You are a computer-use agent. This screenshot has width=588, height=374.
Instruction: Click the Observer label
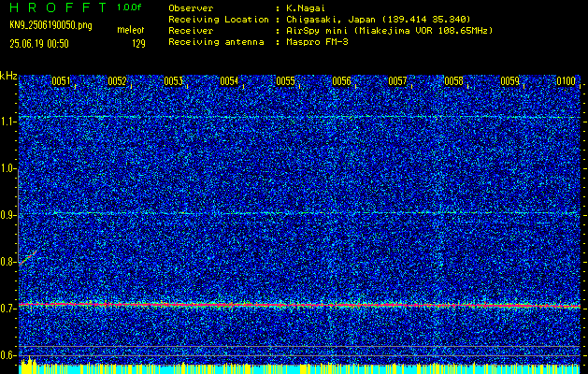[191, 8]
